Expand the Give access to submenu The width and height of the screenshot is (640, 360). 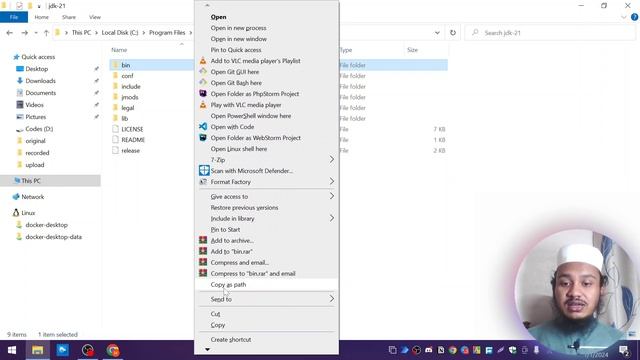tap(331, 196)
